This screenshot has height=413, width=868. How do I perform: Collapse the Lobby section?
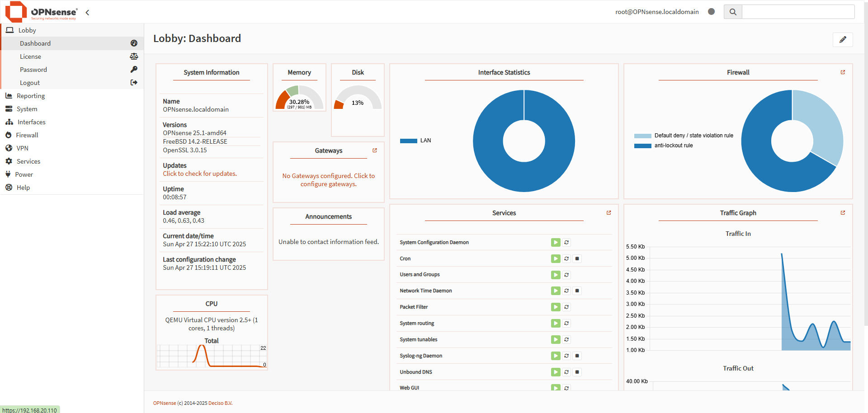click(72, 30)
